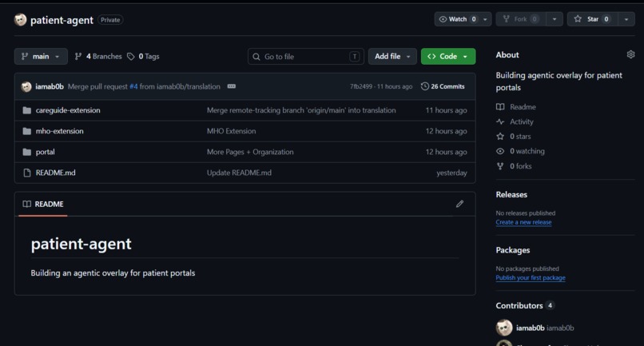Open iamab0b contributor profile name
The height and width of the screenshot is (346, 644).
531,328
